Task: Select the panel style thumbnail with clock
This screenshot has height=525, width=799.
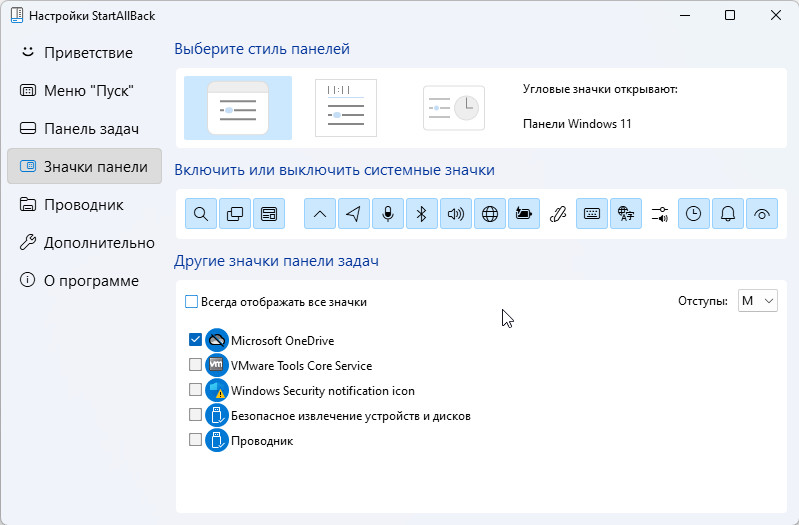Action: (x=453, y=108)
